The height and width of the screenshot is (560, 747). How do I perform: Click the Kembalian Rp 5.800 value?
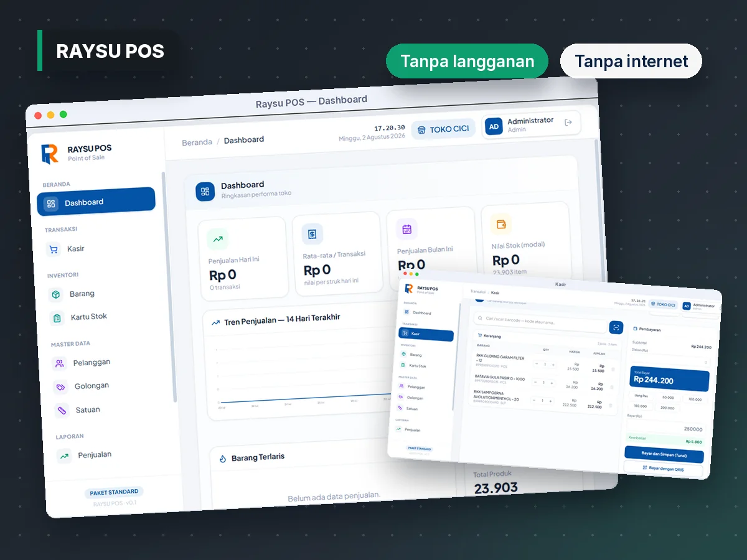point(693,442)
